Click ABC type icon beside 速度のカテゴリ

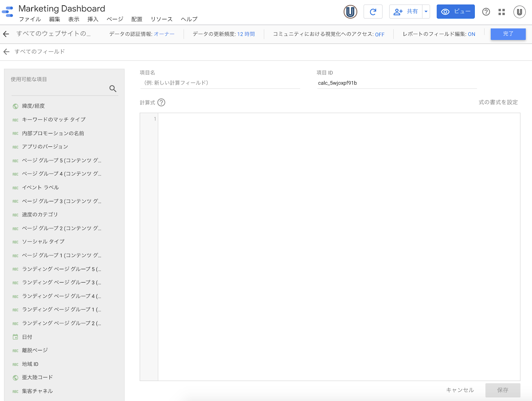15,215
